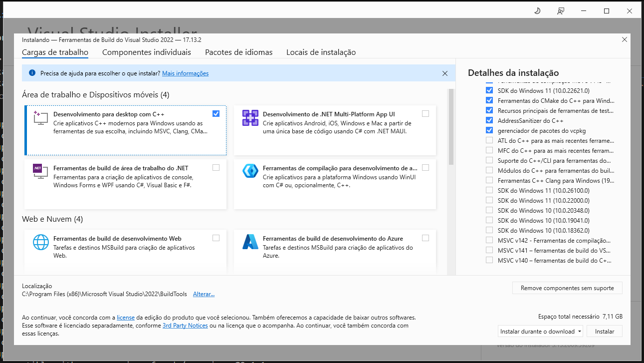644x363 pixels.
Task: Check Ferramentas de build de área de trabalho do .NET
Action: (215, 167)
